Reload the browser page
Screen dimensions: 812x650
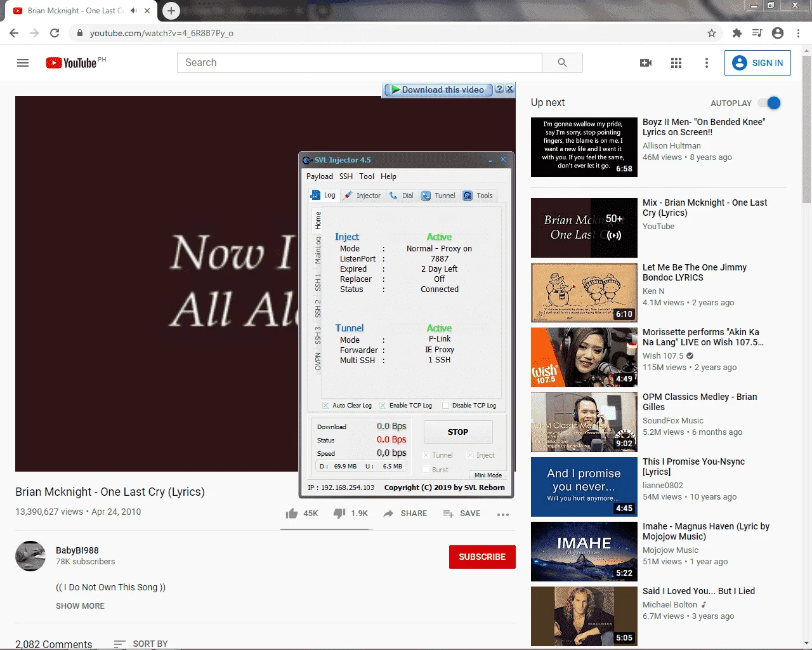point(55,33)
